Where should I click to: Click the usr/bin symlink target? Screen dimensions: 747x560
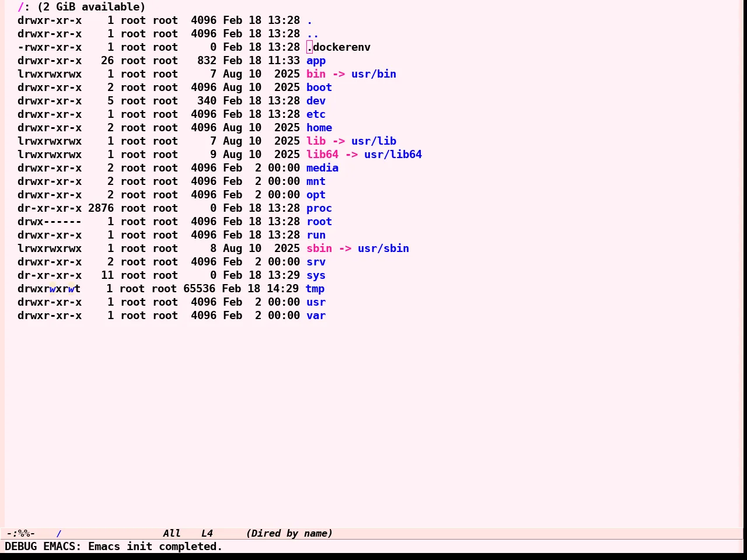tap(373, 74)
